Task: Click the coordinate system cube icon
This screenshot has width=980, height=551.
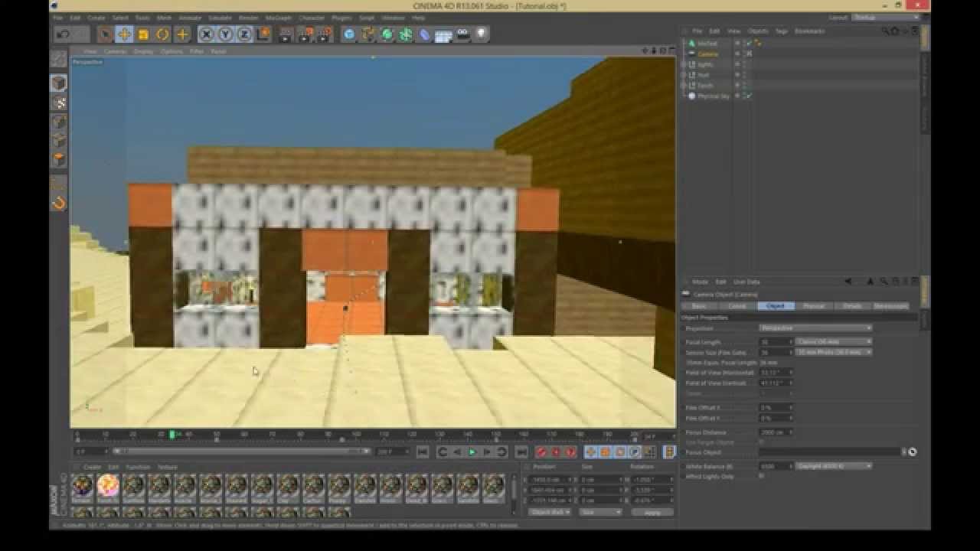Action: coord(263,34)
